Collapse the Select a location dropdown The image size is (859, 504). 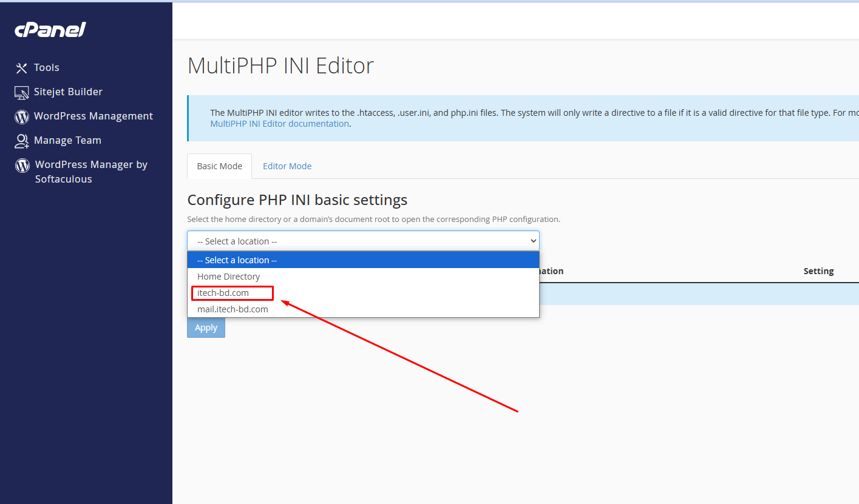click(363, 241)
